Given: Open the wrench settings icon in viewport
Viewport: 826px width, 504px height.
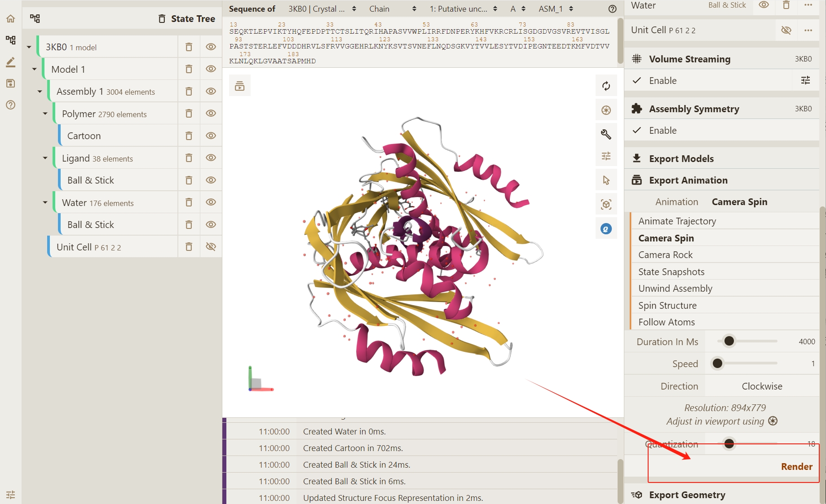Looking at the screenshot, I should coord(606,134).
